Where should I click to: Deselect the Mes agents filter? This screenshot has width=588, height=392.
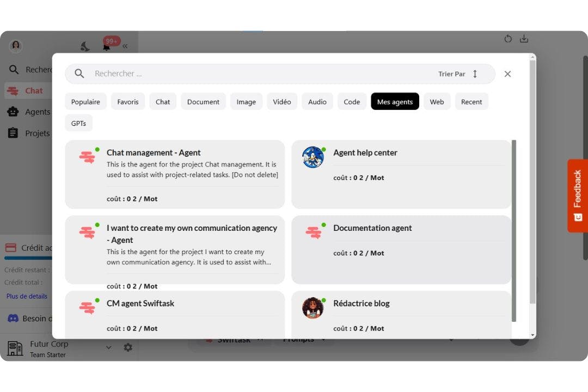395,101
